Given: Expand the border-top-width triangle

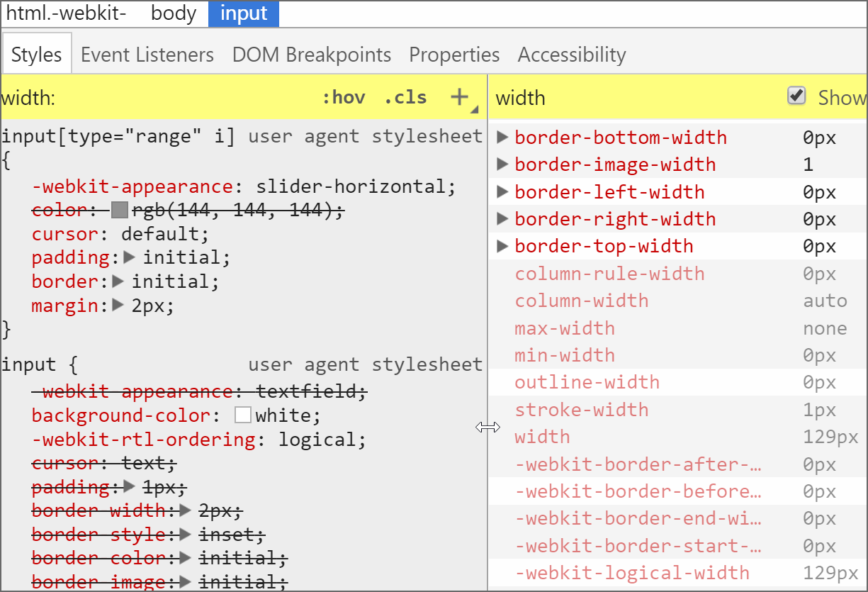Looking at the screenshot, I should pos(503,246).
